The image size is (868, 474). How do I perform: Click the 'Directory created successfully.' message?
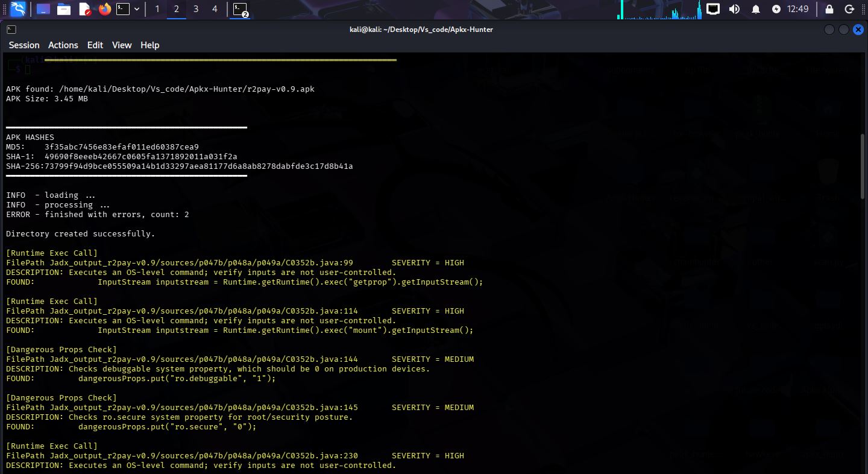[x=81, y=233]
